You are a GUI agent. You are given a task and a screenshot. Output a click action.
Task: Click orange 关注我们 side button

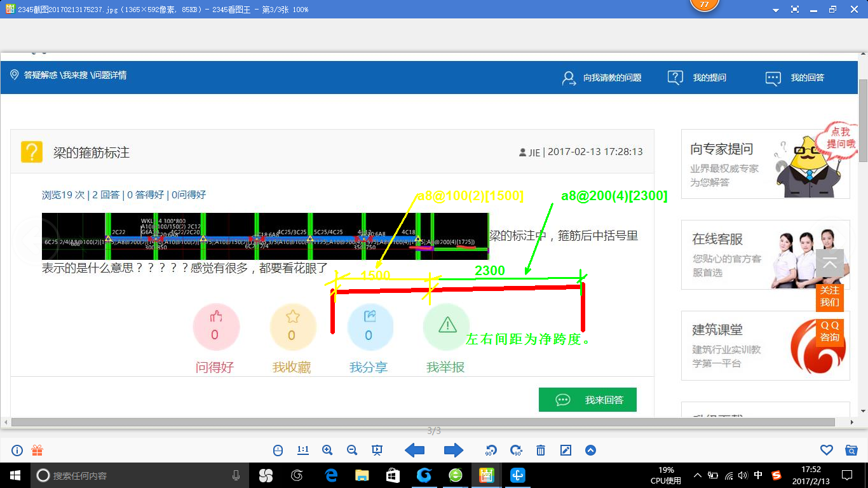click(x=830, y=297)
